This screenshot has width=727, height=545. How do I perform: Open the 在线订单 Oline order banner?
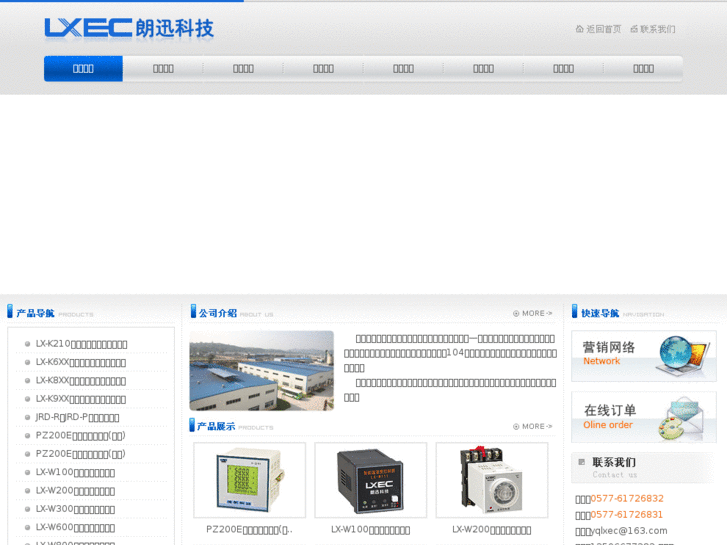click(644, 417)
